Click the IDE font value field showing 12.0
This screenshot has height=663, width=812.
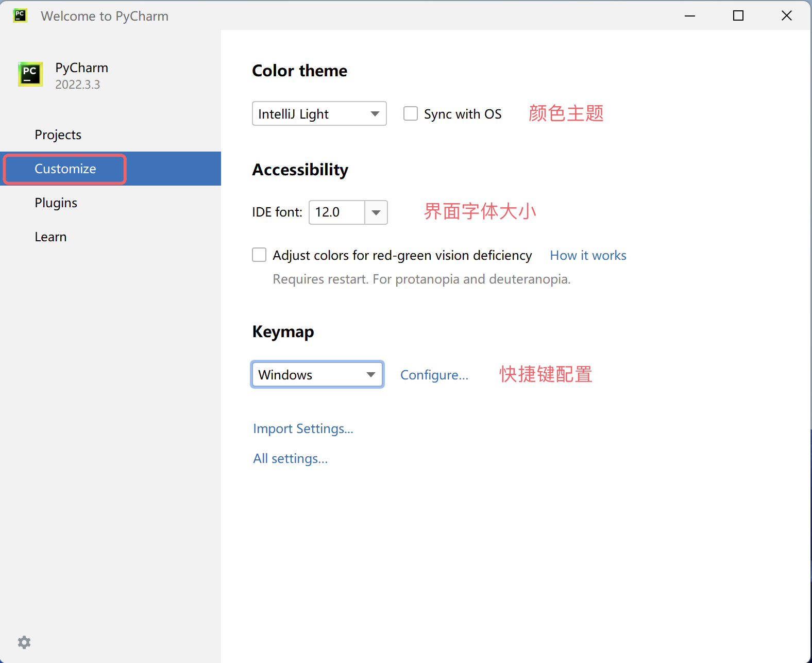click(x=336, y=212)
